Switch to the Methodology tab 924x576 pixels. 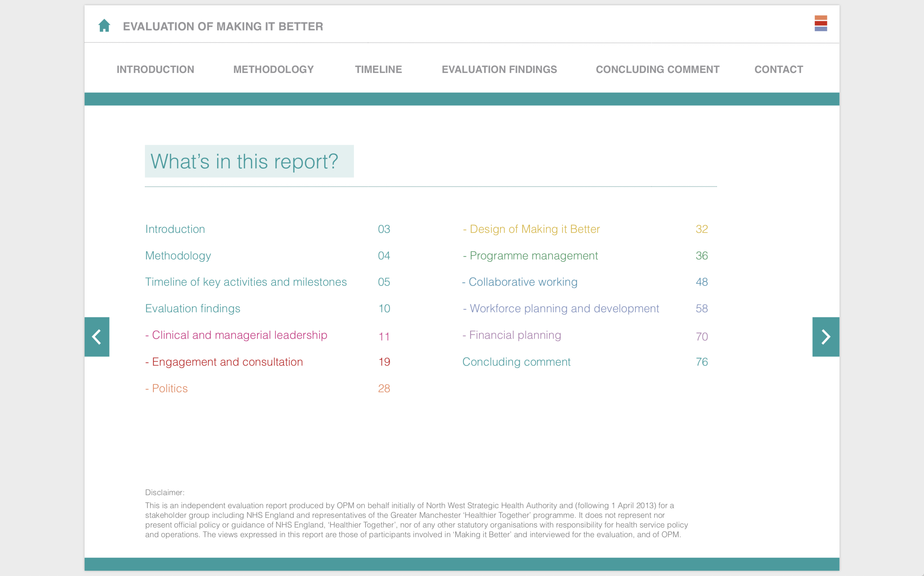tap(273, 69)
